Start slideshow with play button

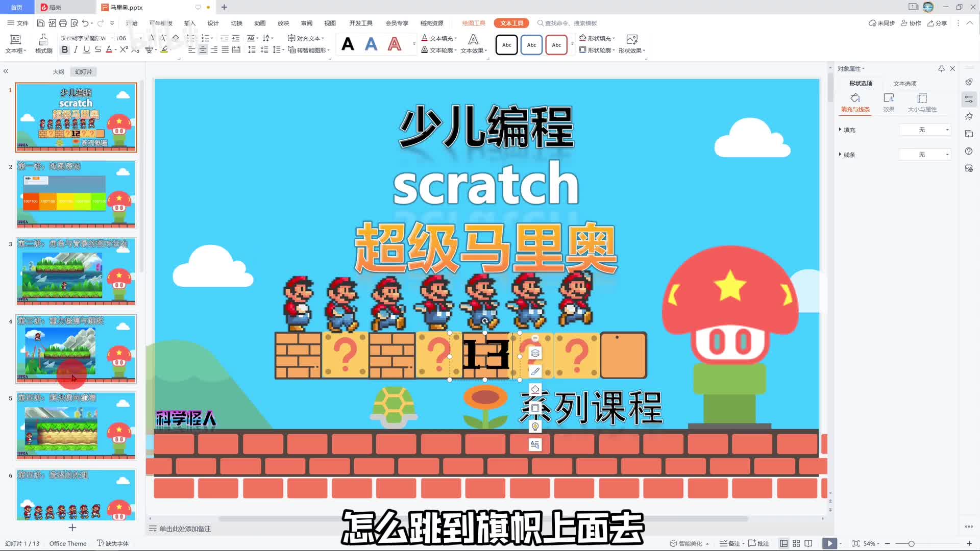(829, 543)
